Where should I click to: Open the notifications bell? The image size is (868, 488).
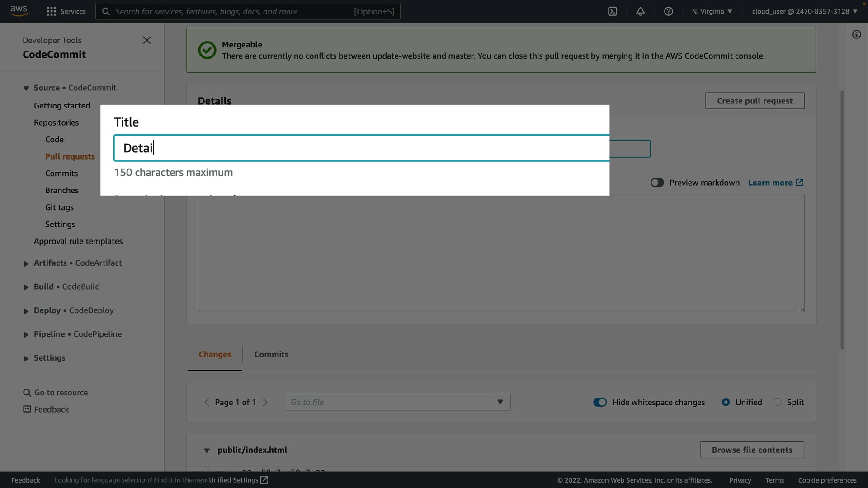[x=640, y=11]
